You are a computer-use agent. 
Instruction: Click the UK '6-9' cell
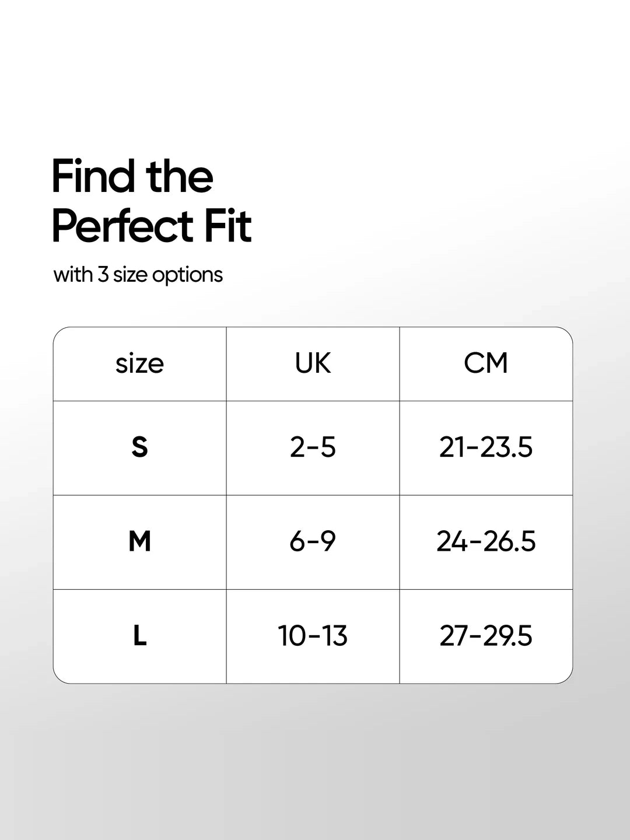(313, 542)
